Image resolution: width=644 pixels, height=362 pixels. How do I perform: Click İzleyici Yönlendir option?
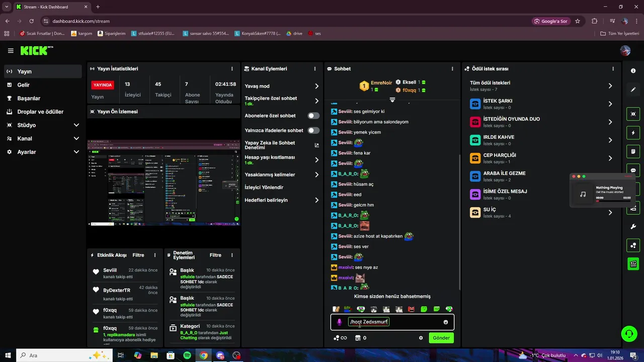(x=264, y=188)
